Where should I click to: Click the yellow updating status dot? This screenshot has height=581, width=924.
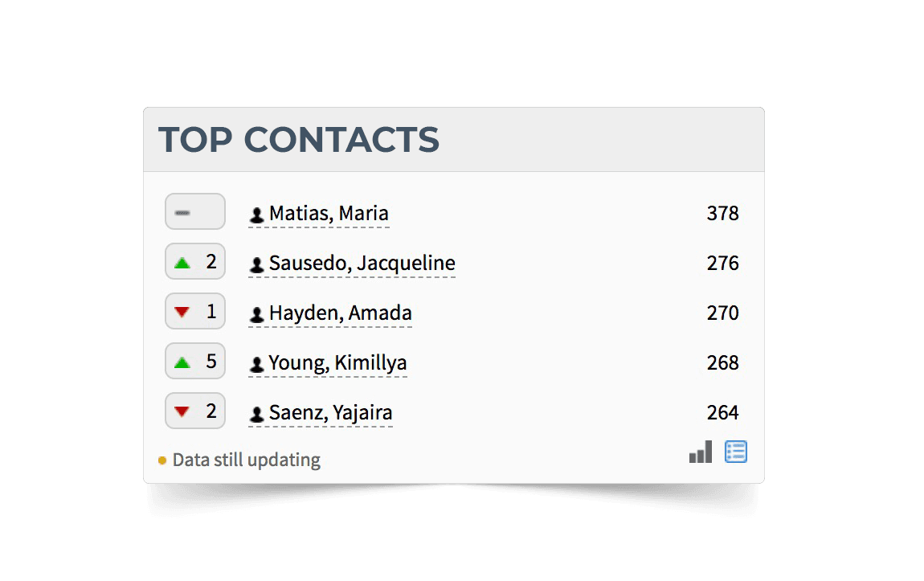(163, 460)
